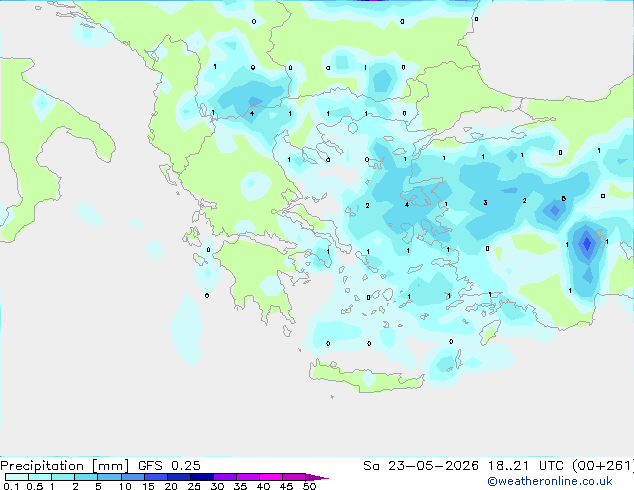Click the legend scale label '25'

194,486
